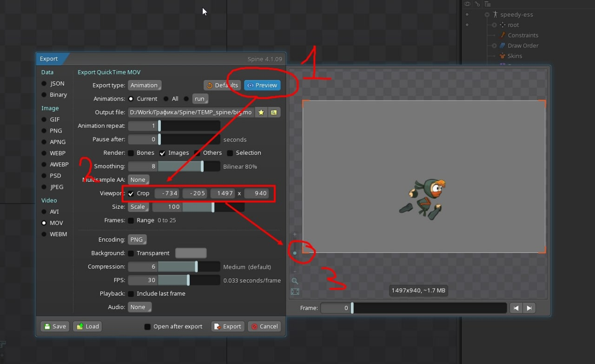Step to previous frame in preview
The image size is (595, 364).
(x=516, y=308)
